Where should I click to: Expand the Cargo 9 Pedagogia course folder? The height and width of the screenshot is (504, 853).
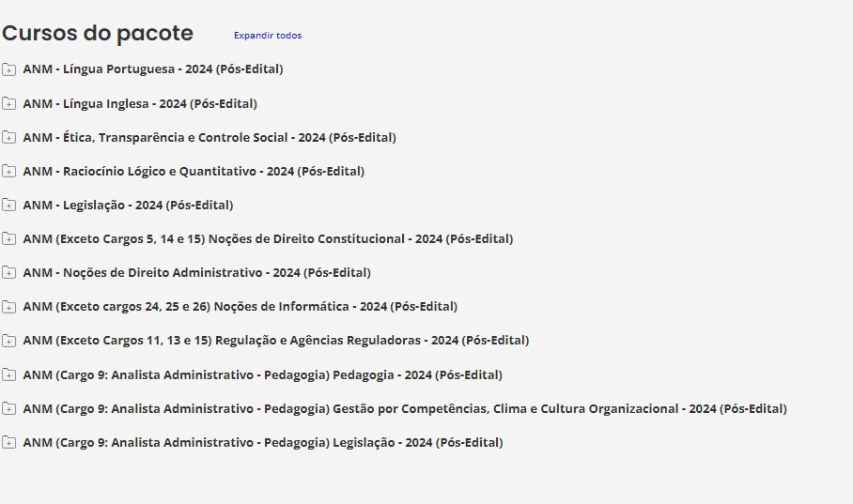[8, 375]
